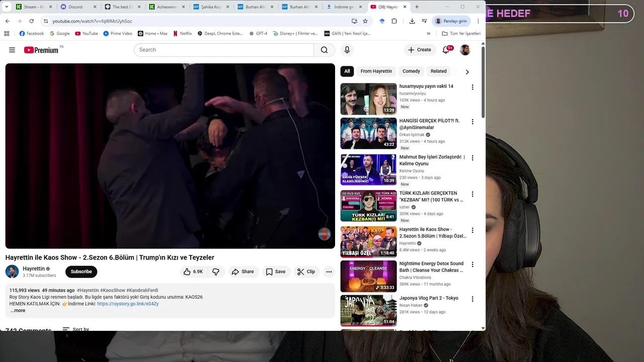This screenshot has width=644, height=362.
Task: Switch to the Stream browser tab
Action: click(x=33, y=7)
